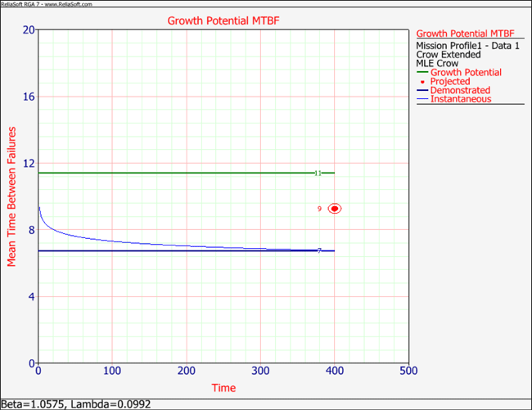
Task: Click the y-axis tick label '12'
Action: point(29,164)
